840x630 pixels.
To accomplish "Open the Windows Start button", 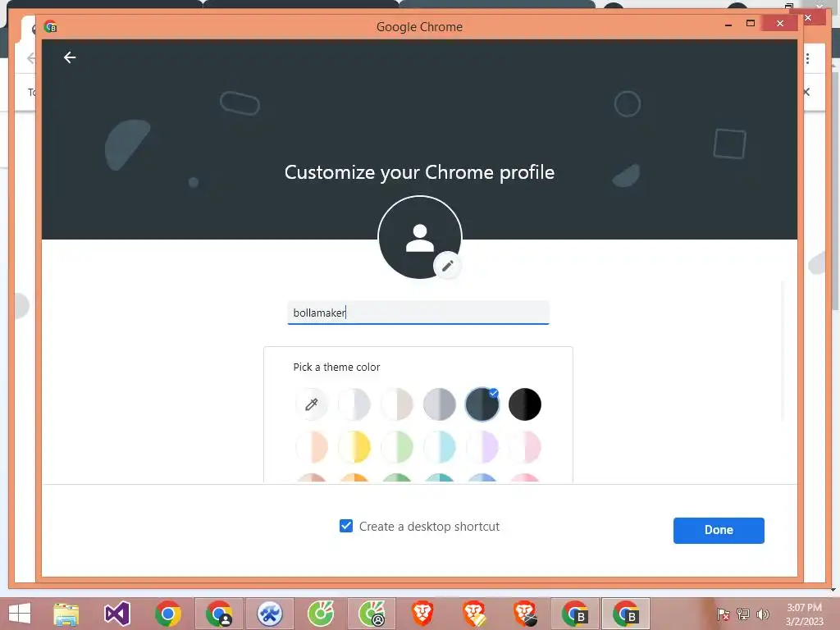I will coord(20,614).
